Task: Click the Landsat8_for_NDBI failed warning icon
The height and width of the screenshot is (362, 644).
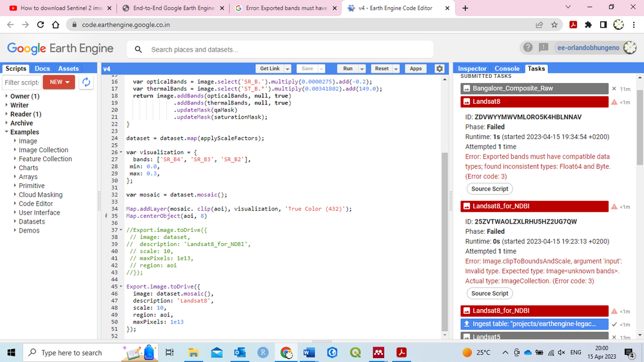Action: point(614,207)
